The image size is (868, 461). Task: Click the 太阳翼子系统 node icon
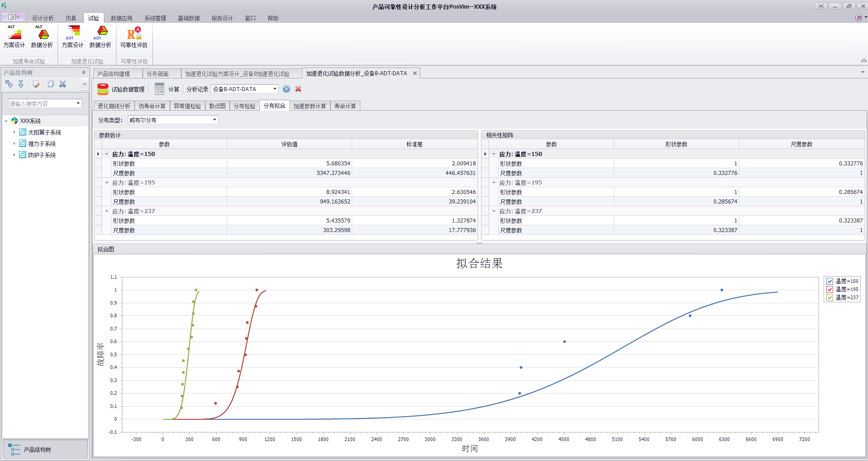(23, 132)
